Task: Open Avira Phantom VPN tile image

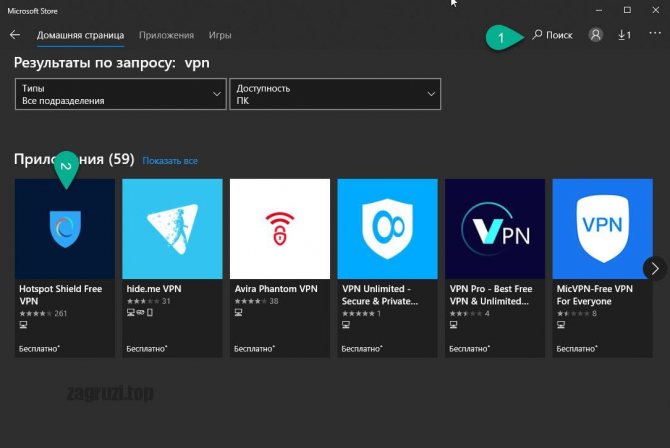Action: pyautogui.click(x=280, y=229)
